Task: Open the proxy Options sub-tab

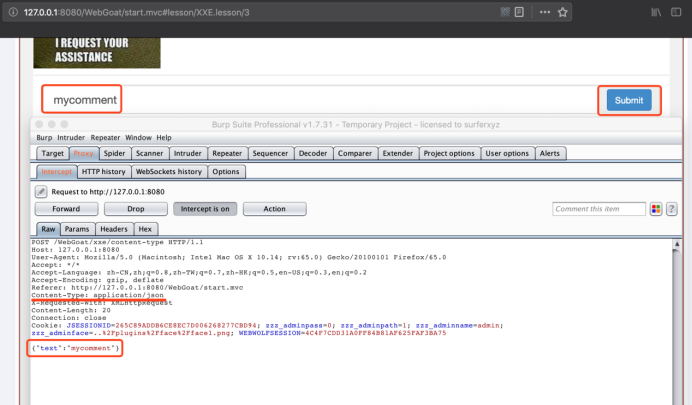Action: [226, 172]
